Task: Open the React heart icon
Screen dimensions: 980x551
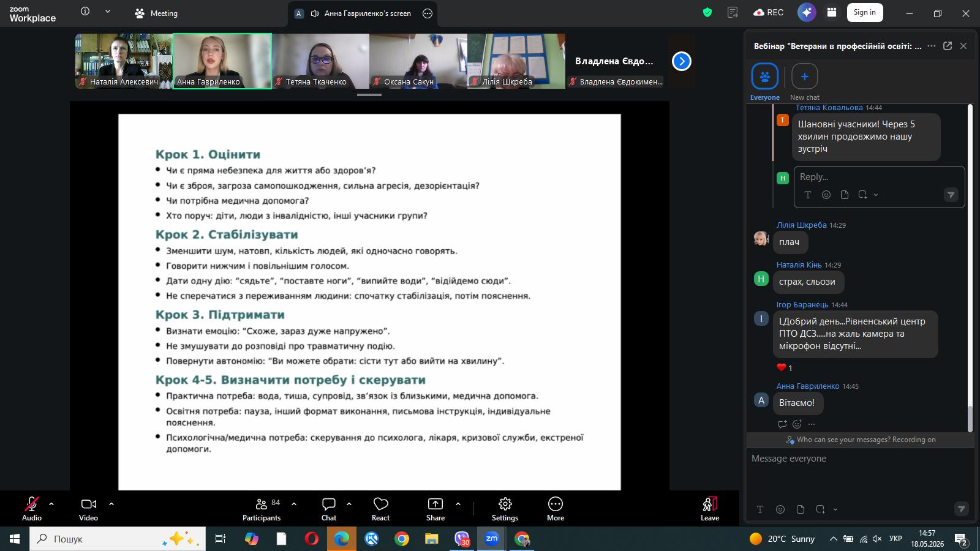Action: [x=381, y=504]
